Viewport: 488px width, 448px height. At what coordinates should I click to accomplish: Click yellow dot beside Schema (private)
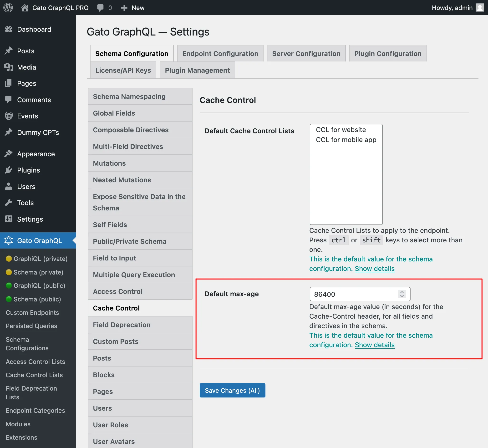coord(9,272)
